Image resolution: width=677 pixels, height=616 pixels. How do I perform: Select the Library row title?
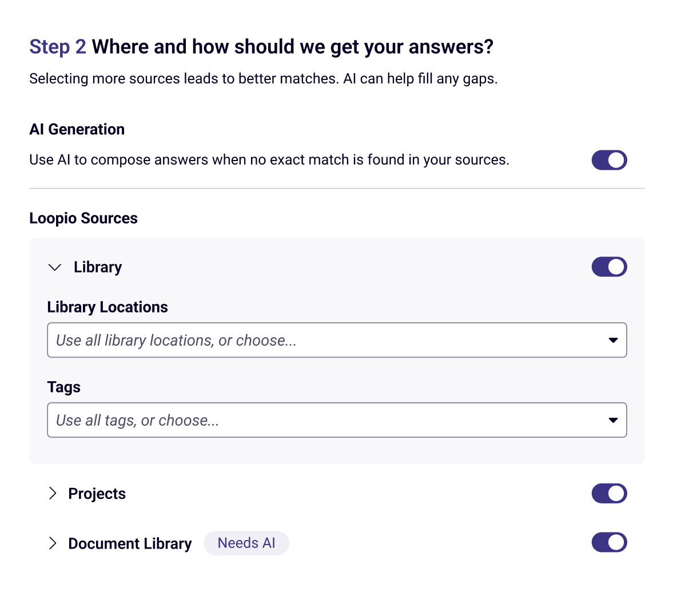[98, 267]
